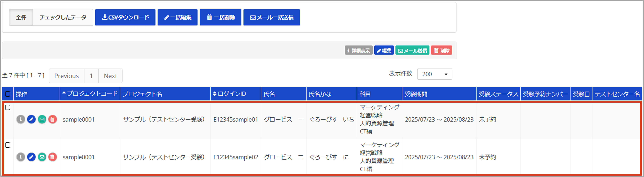Go to the Previous page

point(67,76)
